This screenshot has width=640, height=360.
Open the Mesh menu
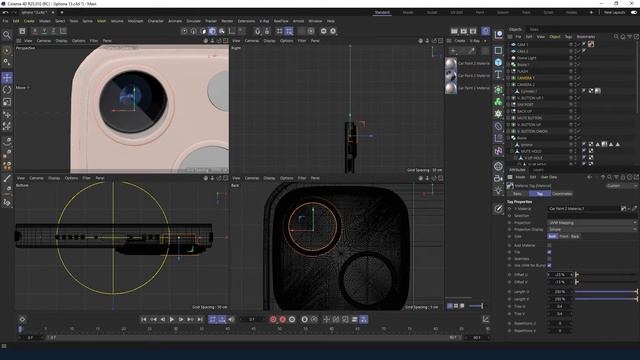tap(101, 21)
